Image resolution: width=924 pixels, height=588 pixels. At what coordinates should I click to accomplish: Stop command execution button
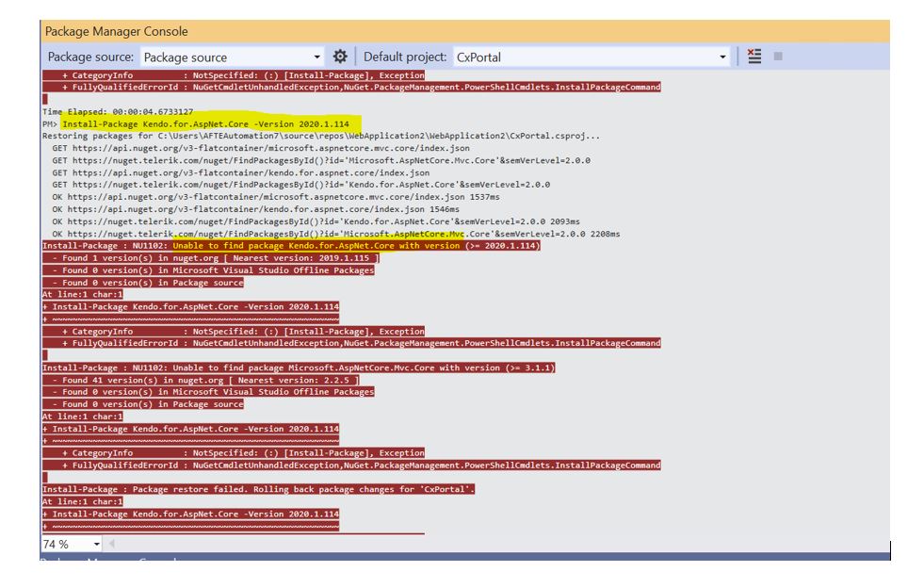point(778,57)
